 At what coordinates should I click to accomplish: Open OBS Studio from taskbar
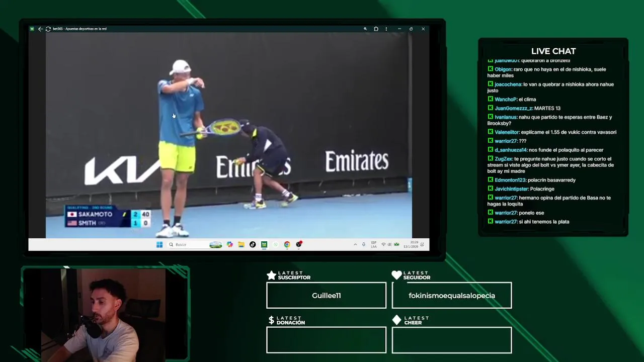tap(299, 244)
